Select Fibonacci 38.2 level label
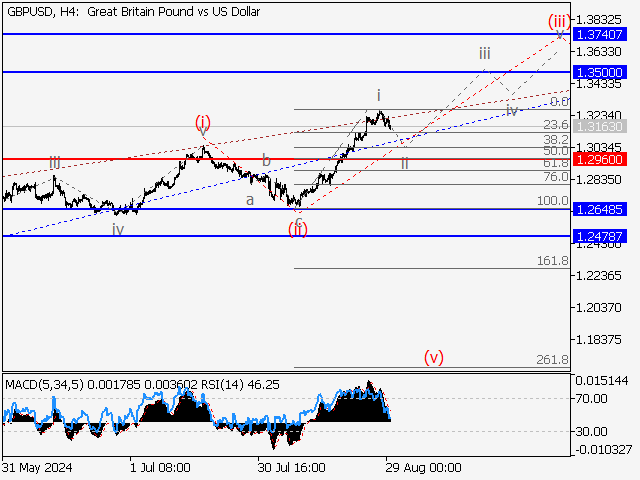This screenshot has height=480, width=640. [556, 139]
